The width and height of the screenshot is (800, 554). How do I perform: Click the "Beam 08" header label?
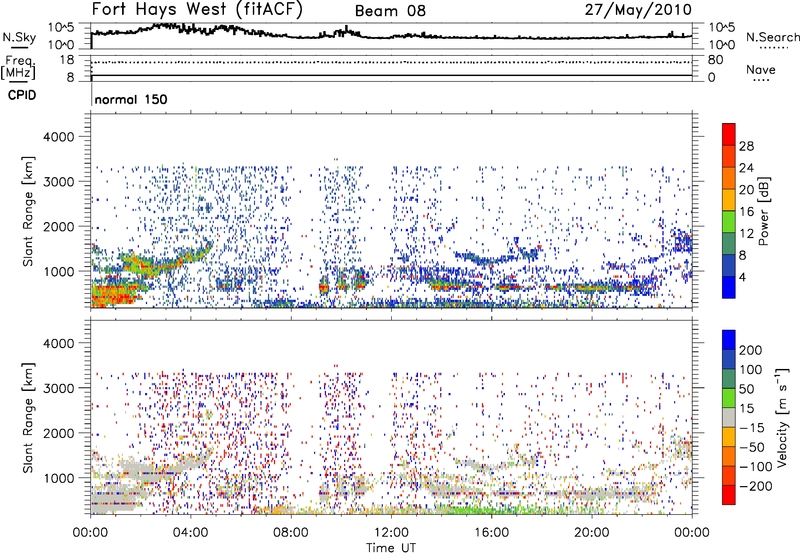(x=390, y=11)
